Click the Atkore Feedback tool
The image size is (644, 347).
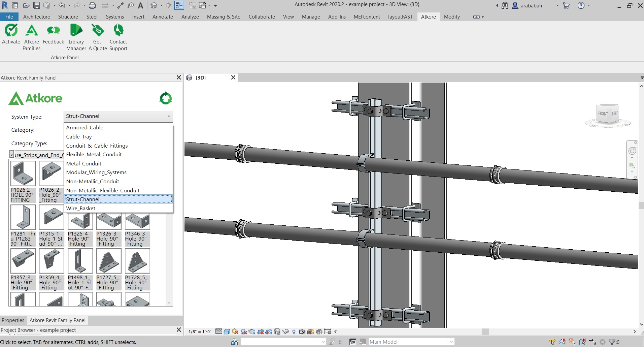tap(53, 35)
